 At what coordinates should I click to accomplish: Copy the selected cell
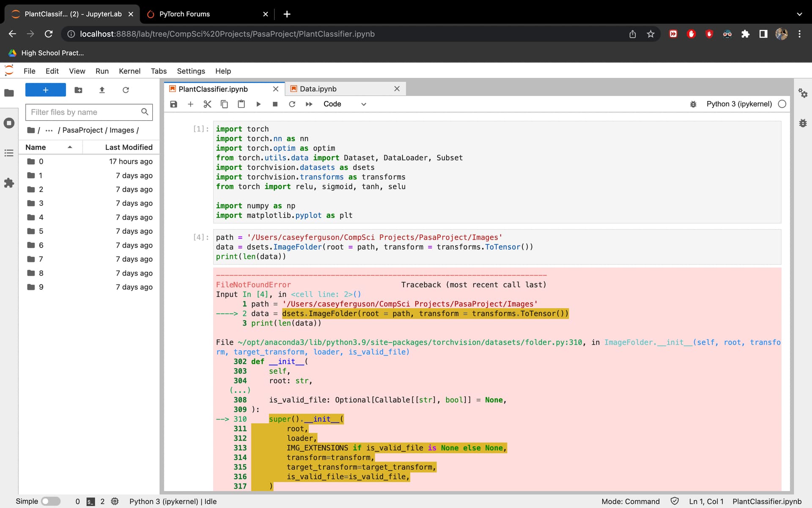click(x=224, y=104)
